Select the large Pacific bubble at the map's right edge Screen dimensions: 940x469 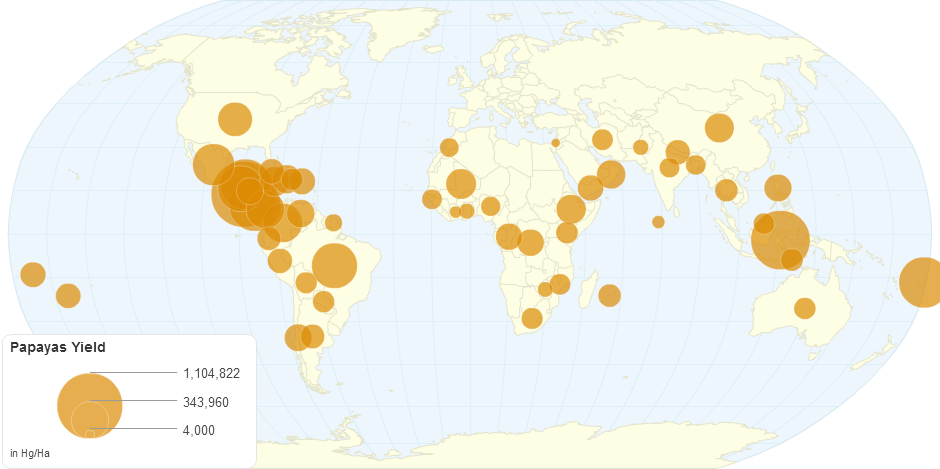(x=921, y=281)
